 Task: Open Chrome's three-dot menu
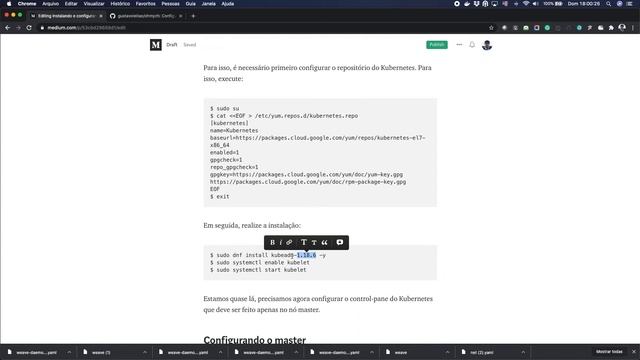click(x=633, y=28)
